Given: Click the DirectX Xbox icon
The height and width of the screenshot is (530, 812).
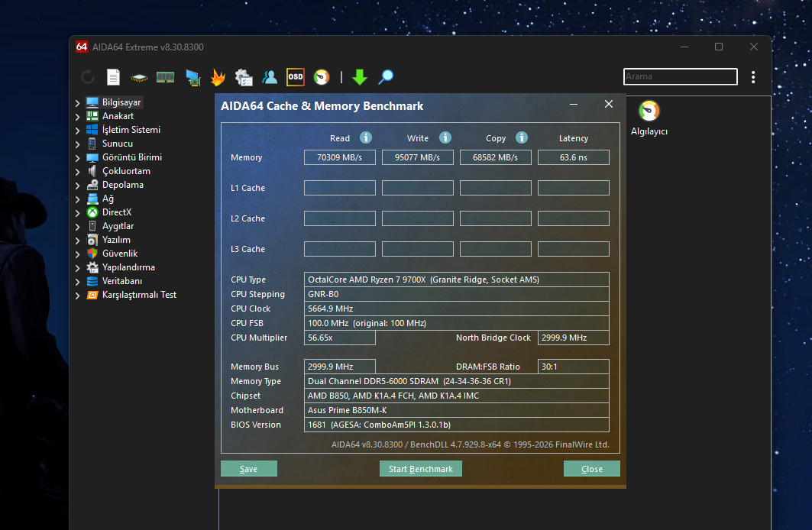Looking at the screenshot, I should pyautogui.click(x=92, y=212).
